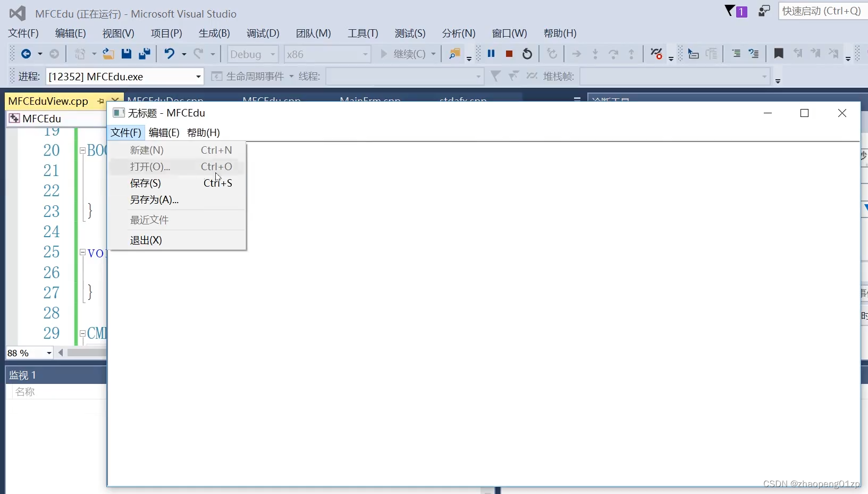
Task: Click the 监视 1 panel title
Action: 22,375
